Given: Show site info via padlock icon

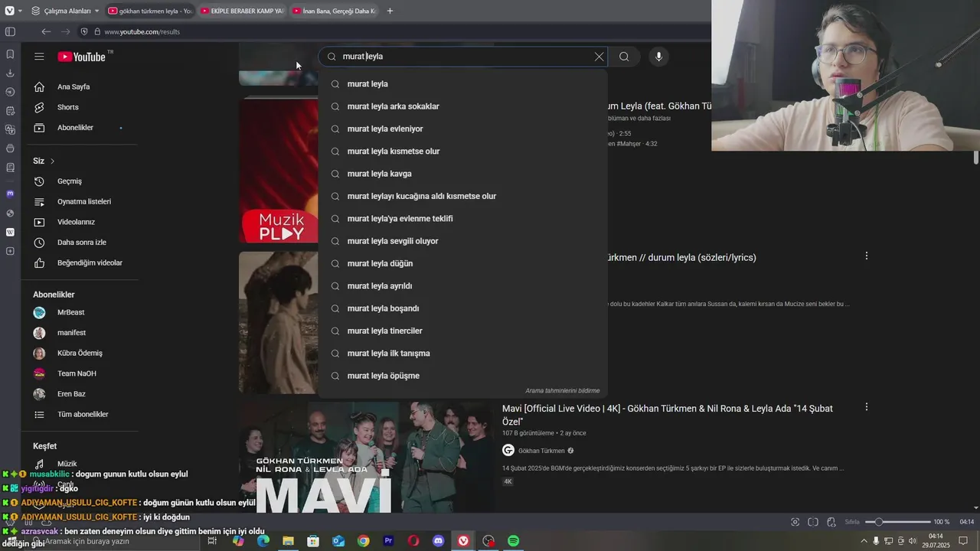Looking at the screenshot, I should tap(96, 31).
